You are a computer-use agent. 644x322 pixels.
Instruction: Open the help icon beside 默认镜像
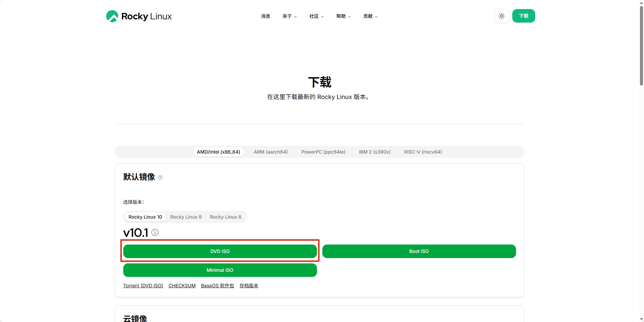[160, 178]
